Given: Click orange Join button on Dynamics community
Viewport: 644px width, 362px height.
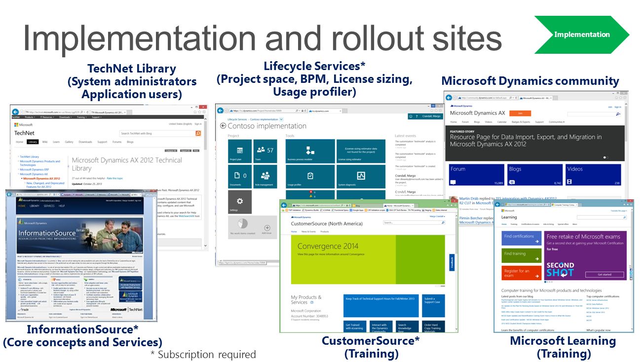Looking at the screenshot, I should pyautogui.click(x=520, y=113).
